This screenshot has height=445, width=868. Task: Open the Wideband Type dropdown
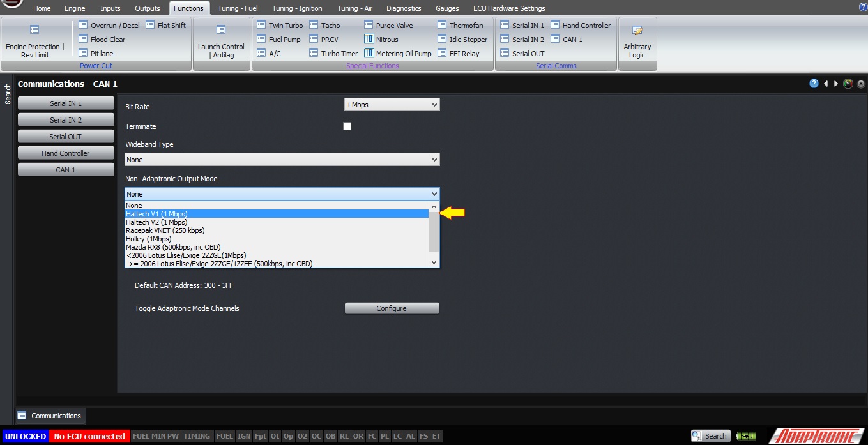tap(282, 160)
